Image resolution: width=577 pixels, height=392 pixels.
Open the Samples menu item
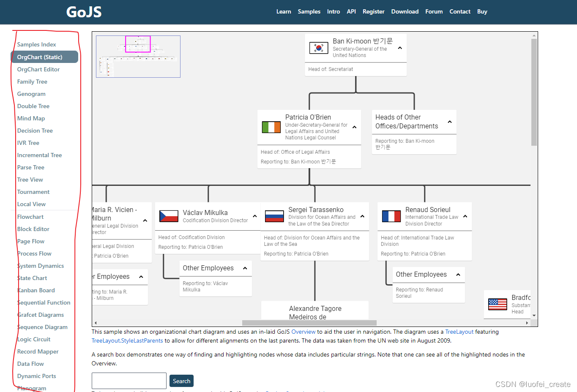pos(309,12)
